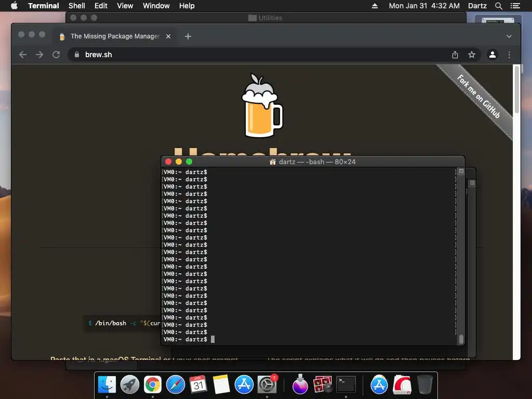This screenshot has height=399, width=532.
Task: Close the front Terminal window
Action: click(x=168, y=162)
